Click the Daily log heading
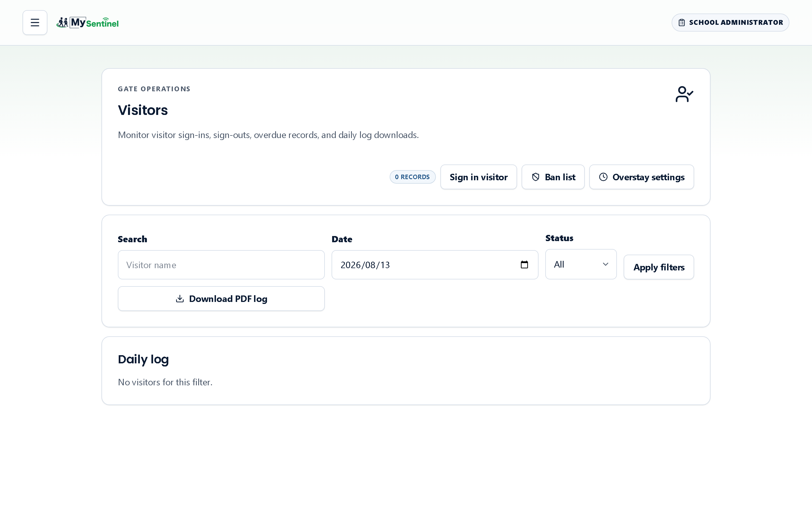This screenshot has height=507, width=812. pyautogui.click(x=143, y=359)
